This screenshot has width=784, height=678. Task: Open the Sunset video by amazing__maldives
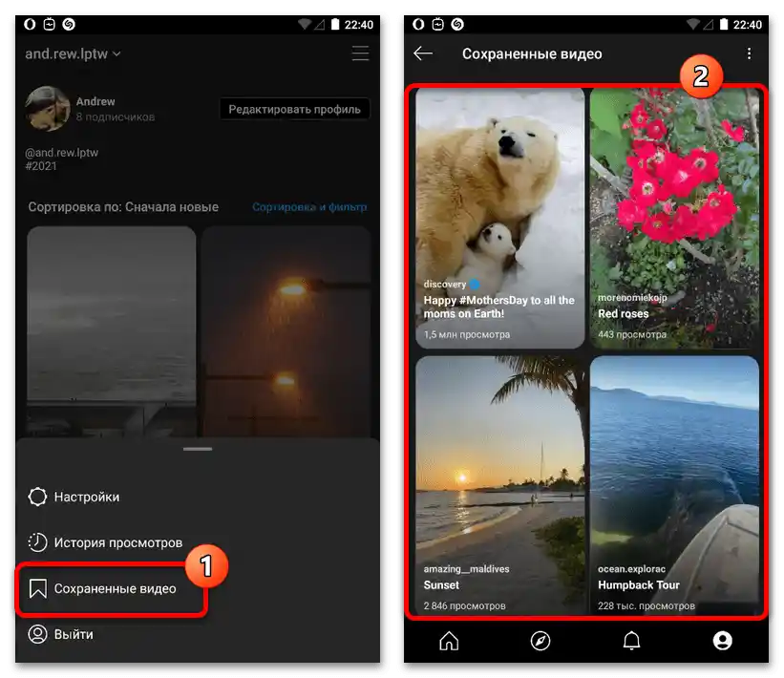click(x=500, y=485)
